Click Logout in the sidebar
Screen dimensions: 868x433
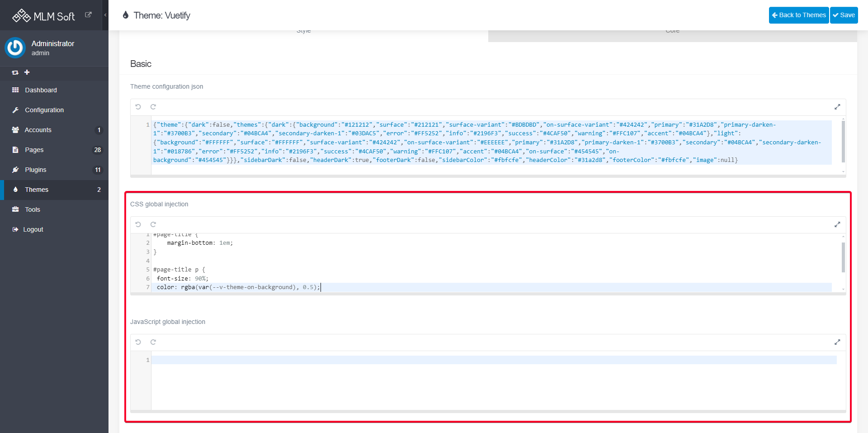[33, 229]
